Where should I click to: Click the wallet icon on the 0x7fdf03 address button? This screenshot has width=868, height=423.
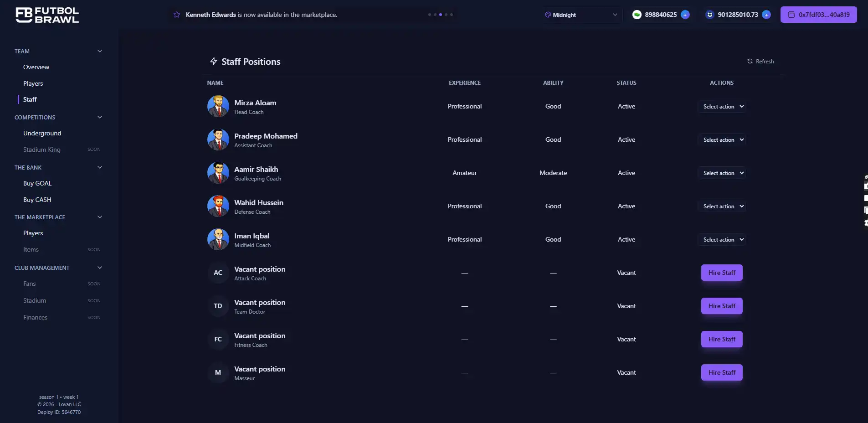click(x=791, y=14)
